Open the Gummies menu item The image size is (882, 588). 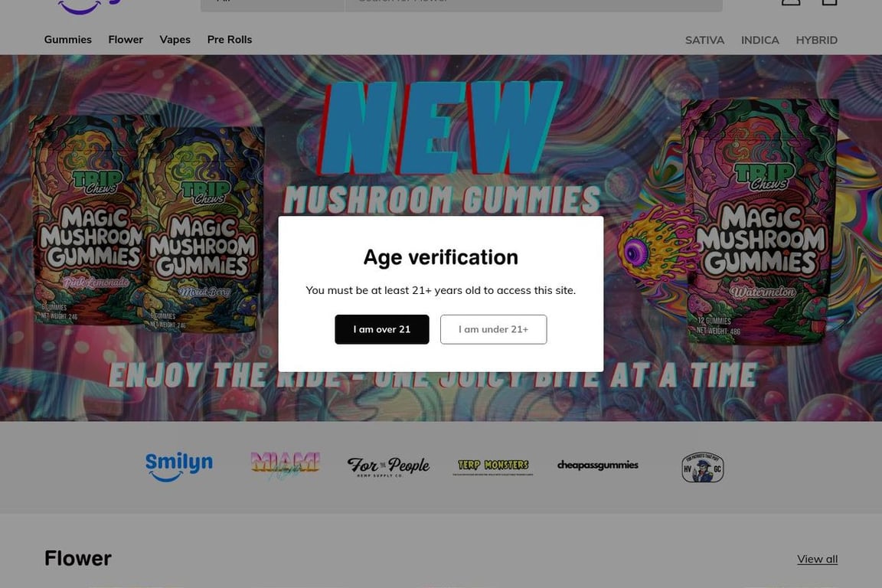pyautogui.click(x=68, y=39)
